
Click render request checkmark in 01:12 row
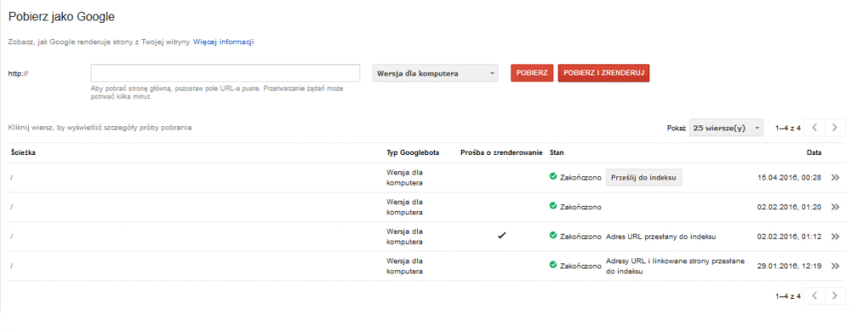[502, 235]
